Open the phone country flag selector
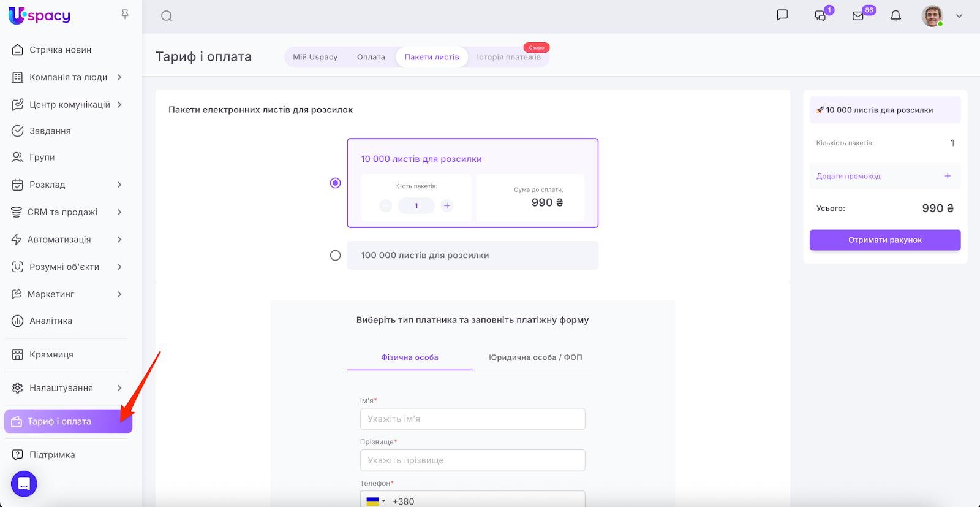The width and height of the screenshot is (980, 507). pyautogui.click(x=375, y=501)
